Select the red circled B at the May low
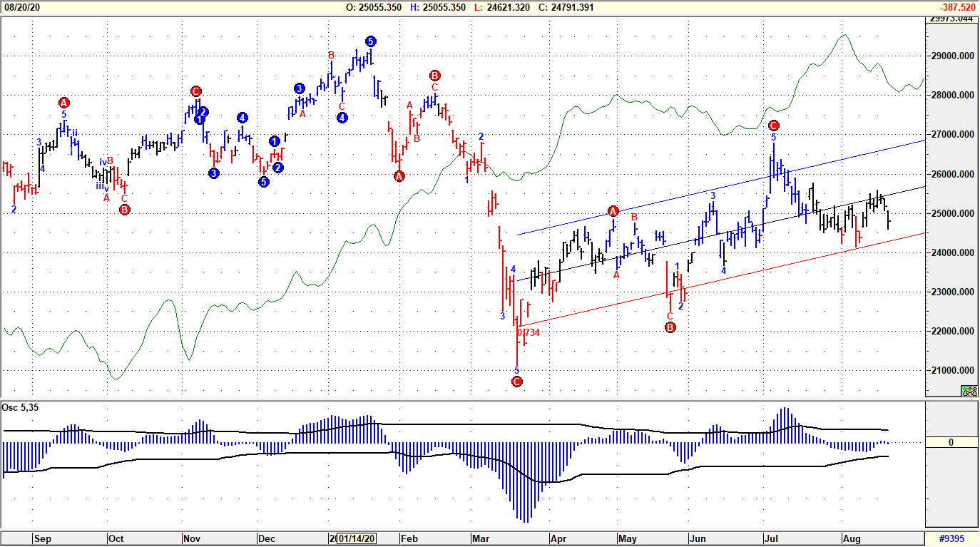The height and width of the screenshot is (547, 980). coord(670,327)
